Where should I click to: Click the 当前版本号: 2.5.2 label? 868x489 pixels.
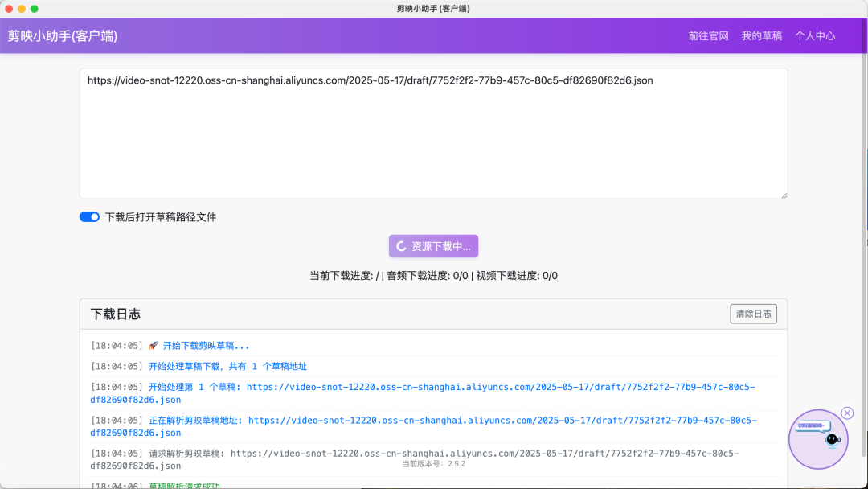tap(433, 464)
